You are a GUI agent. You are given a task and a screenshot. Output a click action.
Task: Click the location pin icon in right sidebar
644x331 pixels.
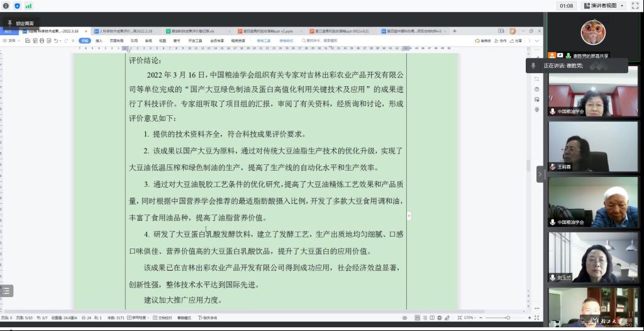click(537, 109)
